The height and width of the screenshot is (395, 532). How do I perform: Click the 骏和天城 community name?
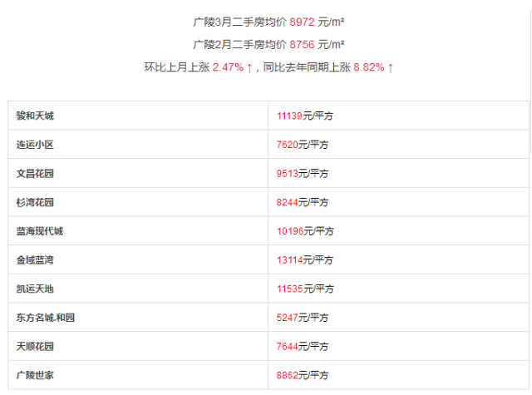[x=35, y=116]
